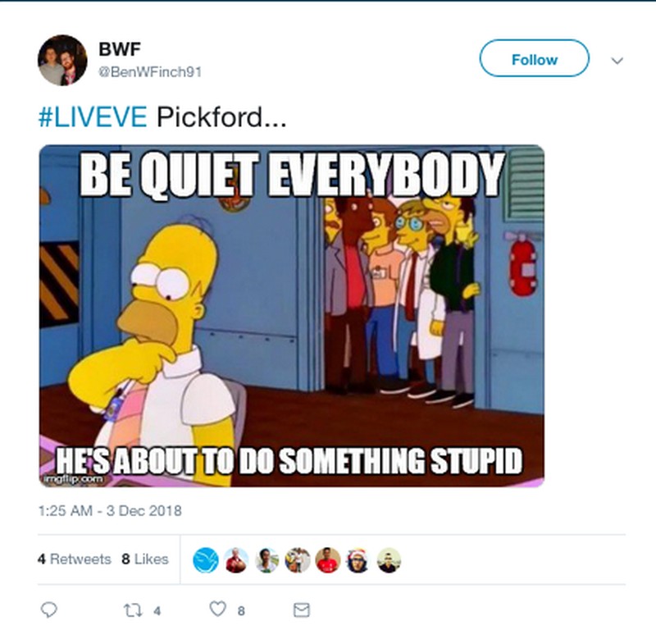Viewport: 656px width, 644px height.
Task: Open the second liker avatar with red jacket
Action: pyautogui.click(x=236, y=560)
